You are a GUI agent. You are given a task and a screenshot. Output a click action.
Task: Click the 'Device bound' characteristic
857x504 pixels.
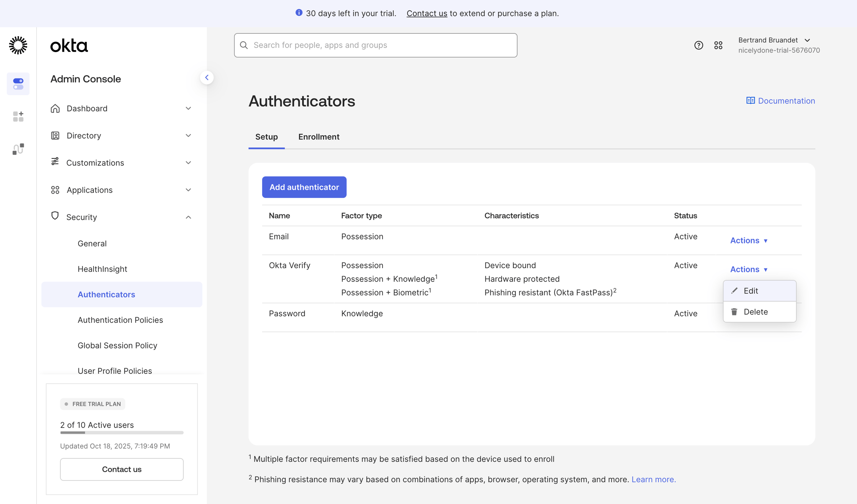coord(510,265)
